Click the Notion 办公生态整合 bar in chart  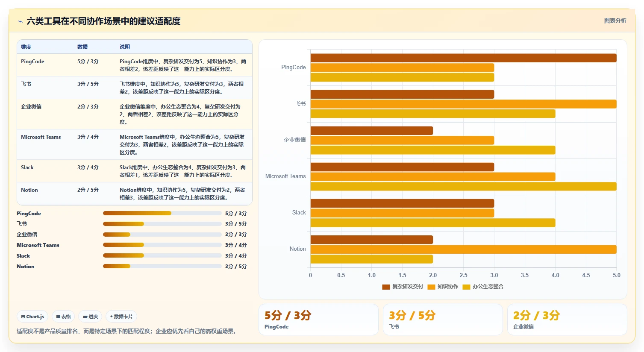(x=372, y=259)
